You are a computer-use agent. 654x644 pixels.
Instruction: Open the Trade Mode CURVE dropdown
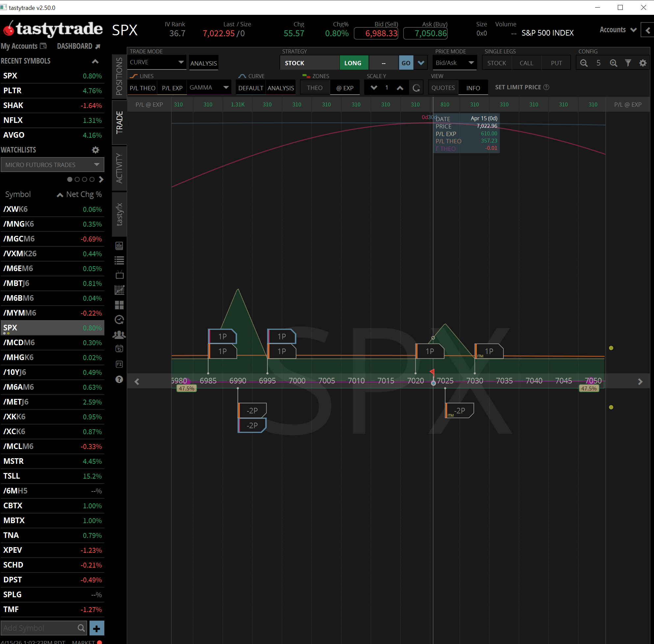click(x=157, y=62)
